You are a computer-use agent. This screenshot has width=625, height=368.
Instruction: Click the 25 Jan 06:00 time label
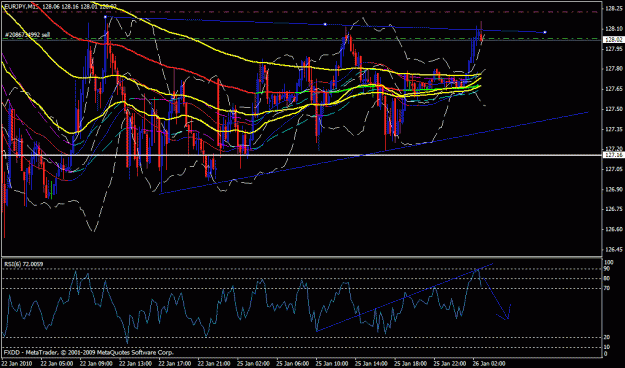292,364
